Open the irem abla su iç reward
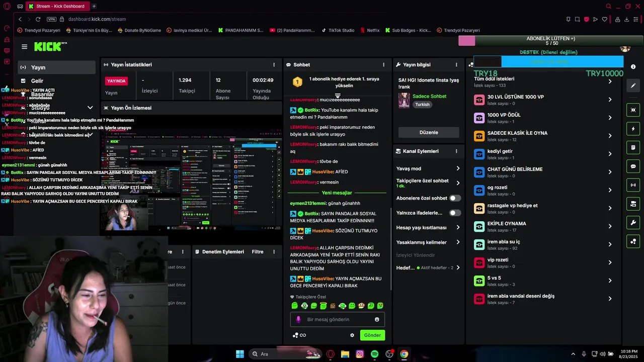The width and height of the screenshot is (644, 362). pos(544,244)
